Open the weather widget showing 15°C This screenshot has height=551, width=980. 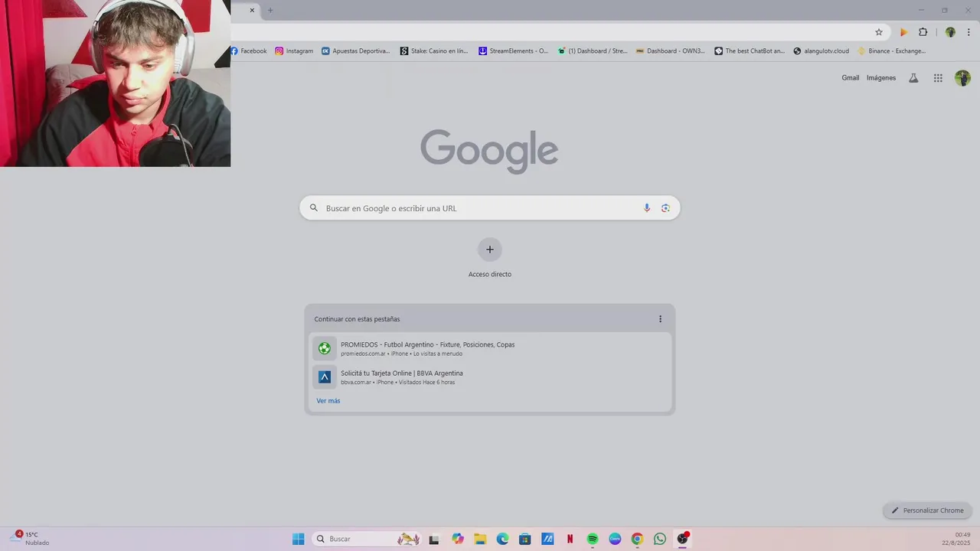[x=31, y=539]
